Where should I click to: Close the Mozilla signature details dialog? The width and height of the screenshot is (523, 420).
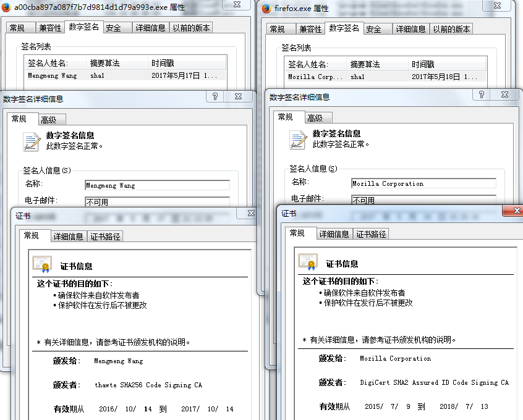(504, 94)
